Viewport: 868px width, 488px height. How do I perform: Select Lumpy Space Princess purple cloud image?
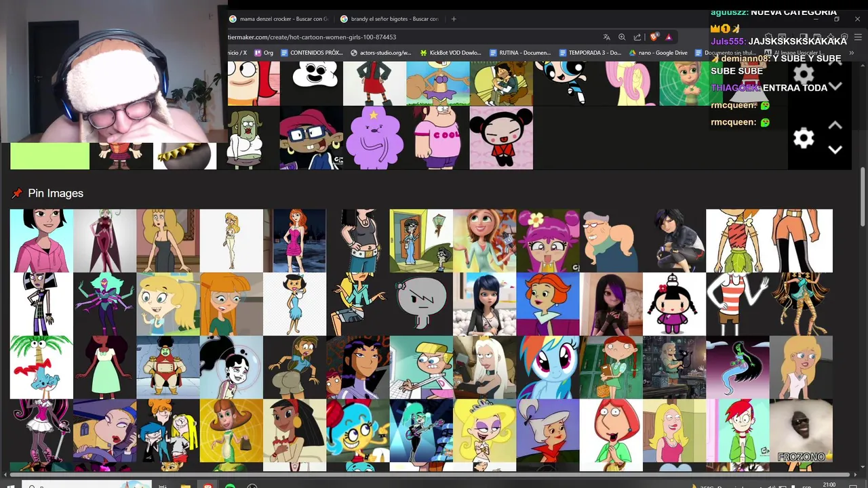tap(374, 138)
